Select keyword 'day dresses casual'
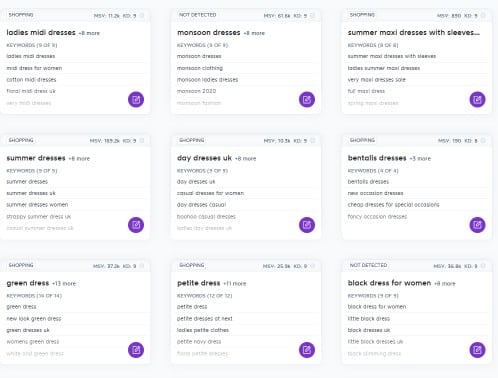This screenshot has height=378, width=498. 201,205
